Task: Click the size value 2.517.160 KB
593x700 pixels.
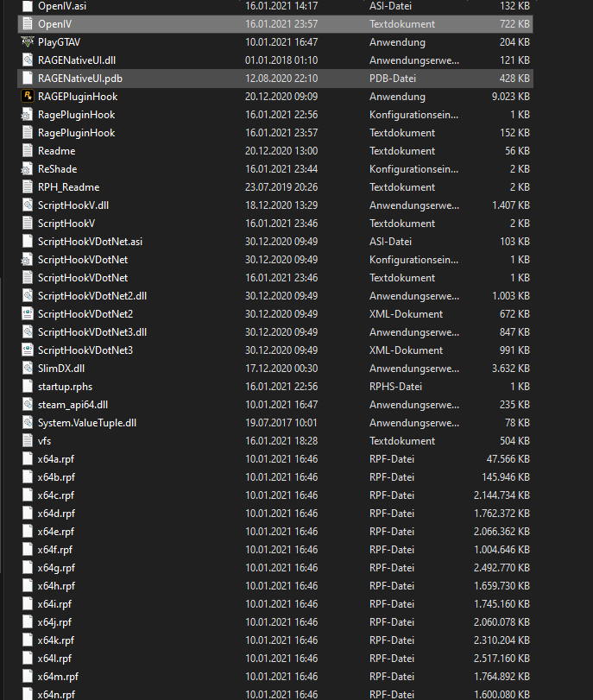Action: 502,659
